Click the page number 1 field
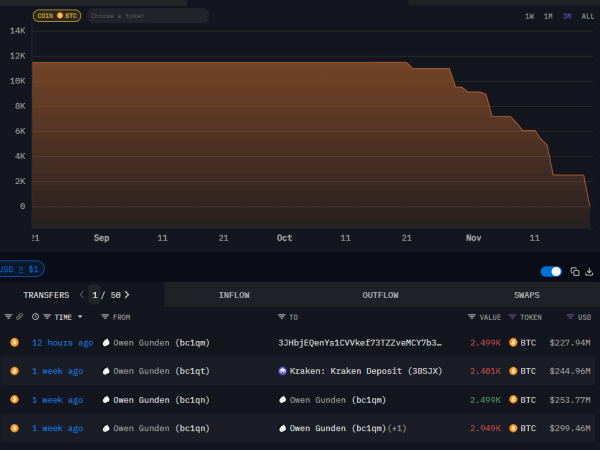 pyautogui.click(x=95, y=295)
